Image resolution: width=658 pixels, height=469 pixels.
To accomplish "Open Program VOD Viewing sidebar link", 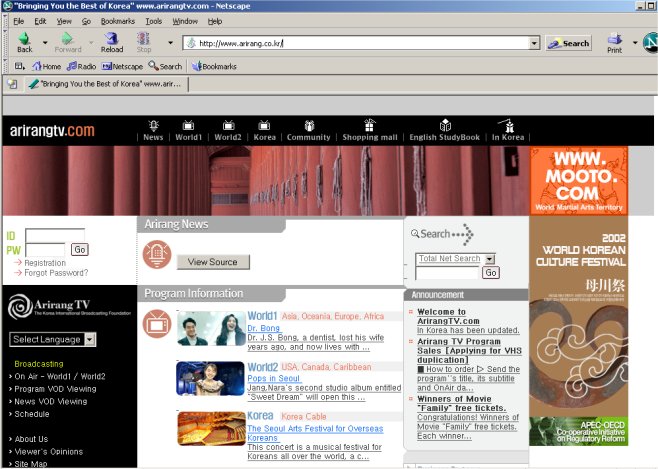I will [55, 389].
